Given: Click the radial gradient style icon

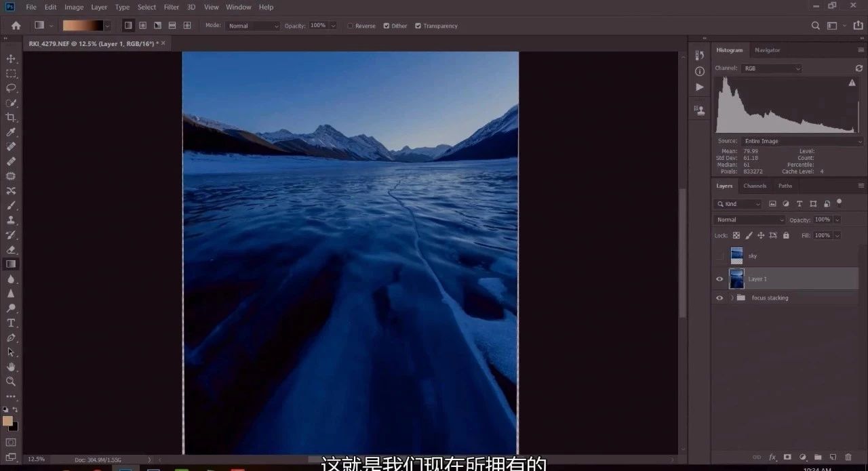Looking at the screenshot, I should pyautogui.click(x=142, y=26).
